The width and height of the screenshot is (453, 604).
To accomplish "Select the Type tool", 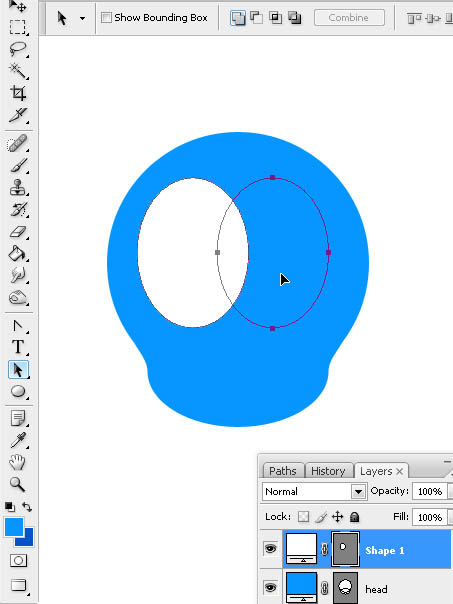I will 18,347.
